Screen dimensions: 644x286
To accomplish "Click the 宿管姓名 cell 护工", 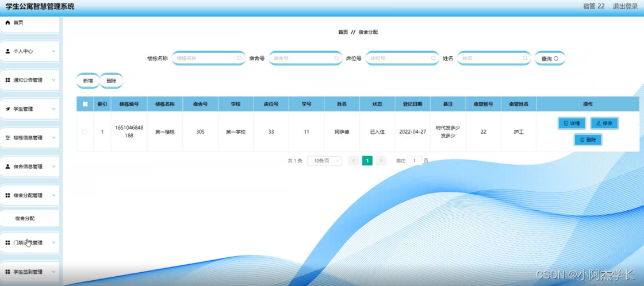I will click(519, 132).
